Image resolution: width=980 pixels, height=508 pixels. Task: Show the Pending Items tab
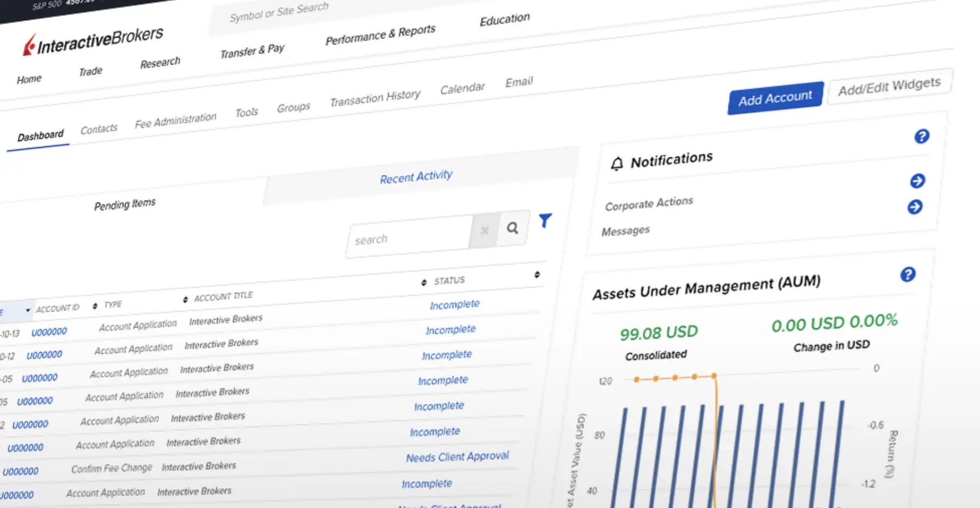coord(125,204)
